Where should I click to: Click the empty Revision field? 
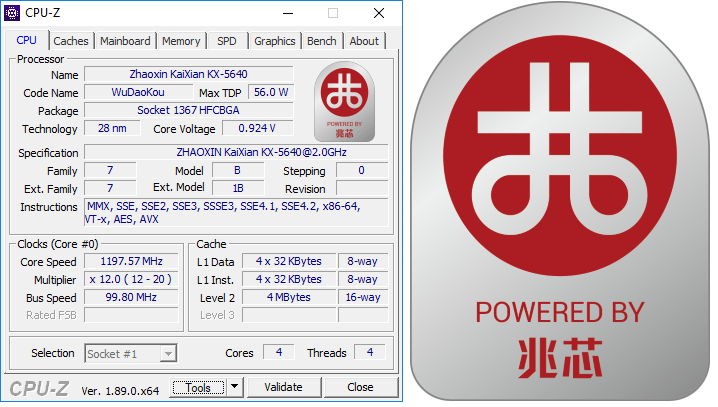click(362, 188)
